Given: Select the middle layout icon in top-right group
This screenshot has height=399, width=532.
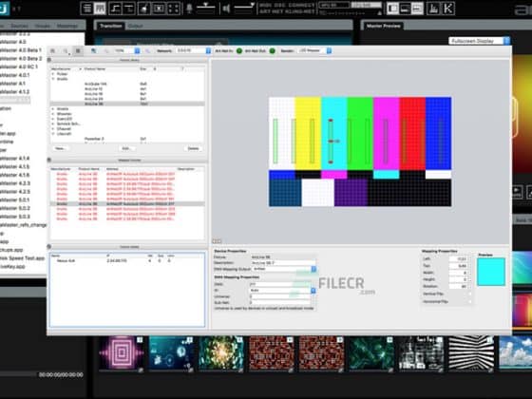Looking at the screenshot, I should point(405,9).
